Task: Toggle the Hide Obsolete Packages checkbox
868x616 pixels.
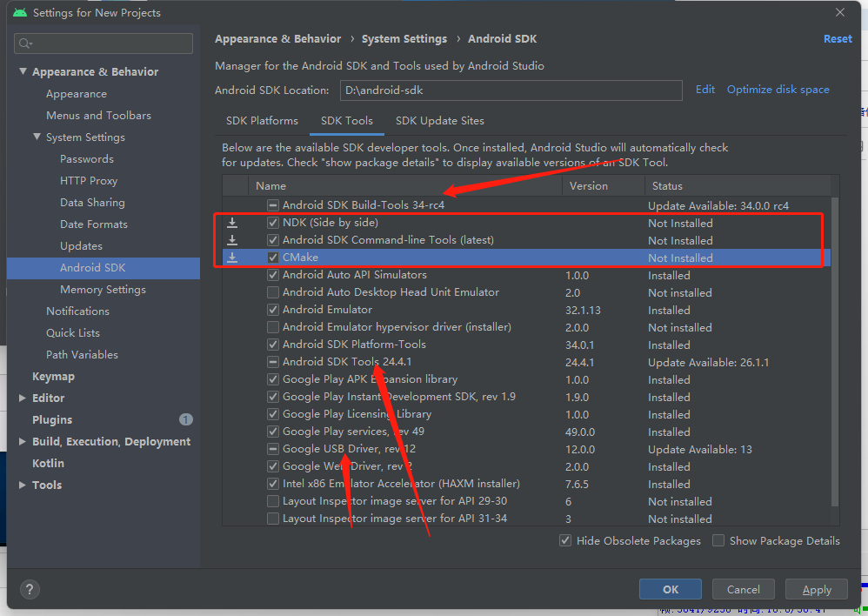Action: pos(566,541)
